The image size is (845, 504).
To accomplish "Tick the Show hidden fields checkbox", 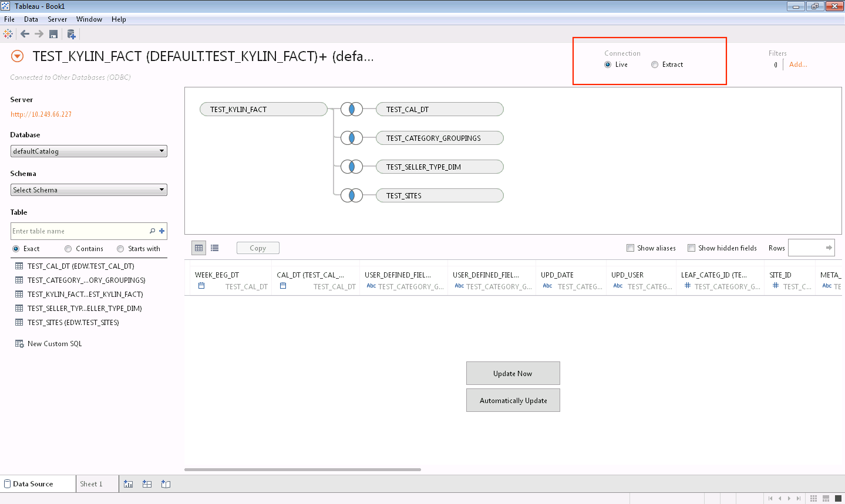I will tap(691, 248).
